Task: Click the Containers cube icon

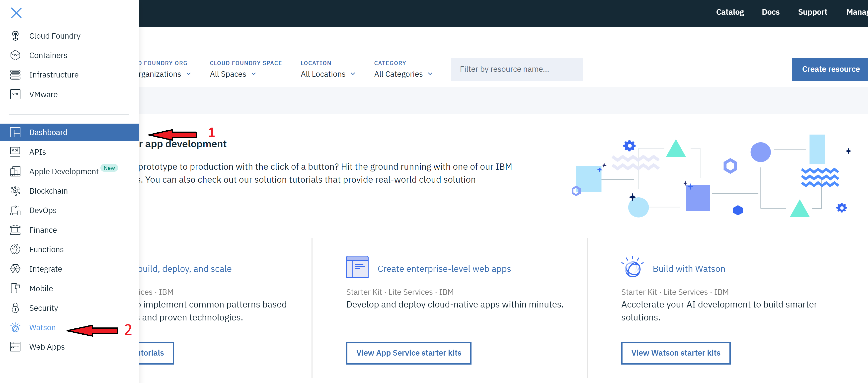Action: (15, 55)
